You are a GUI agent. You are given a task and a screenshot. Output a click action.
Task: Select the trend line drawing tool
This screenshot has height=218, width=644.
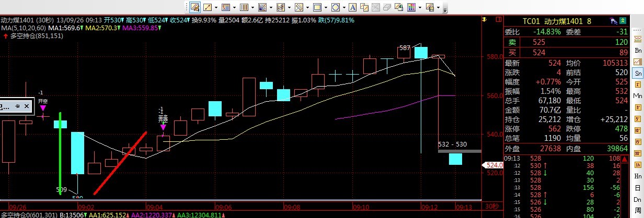(208, 7)
